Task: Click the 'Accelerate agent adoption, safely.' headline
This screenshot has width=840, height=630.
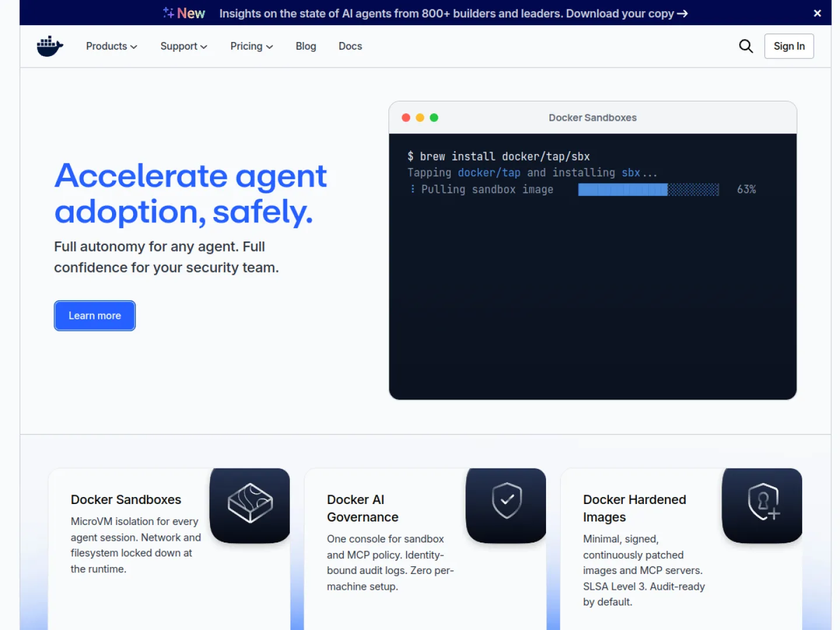Action: pos(191,194)
